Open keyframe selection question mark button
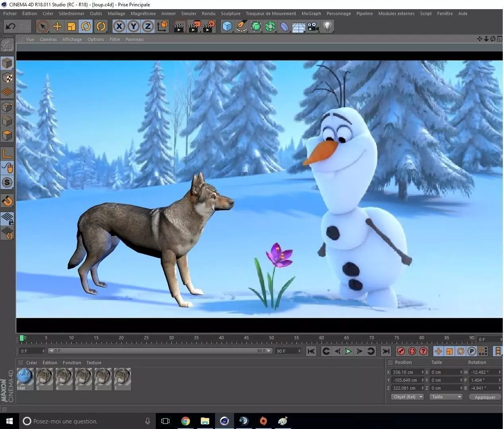Viewport: 504px width, 429px height. [x=423, y=351]
